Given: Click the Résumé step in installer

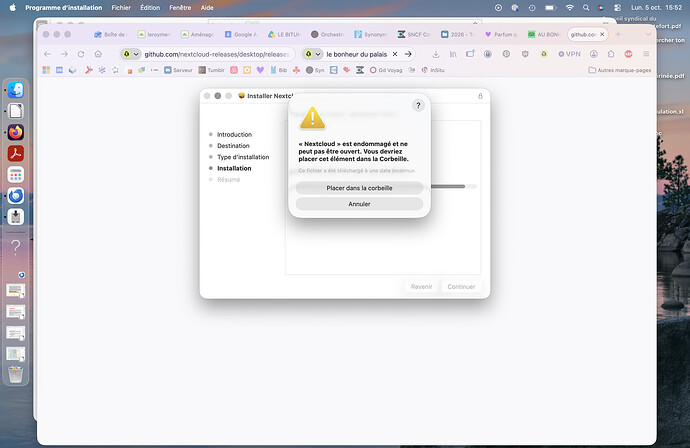Looking at the screenshot, I should click(228, 180).
